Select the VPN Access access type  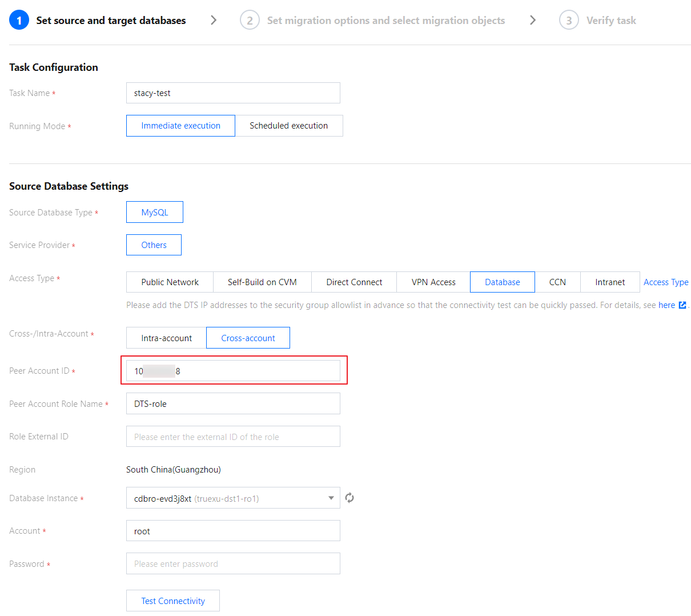point(433,282)
